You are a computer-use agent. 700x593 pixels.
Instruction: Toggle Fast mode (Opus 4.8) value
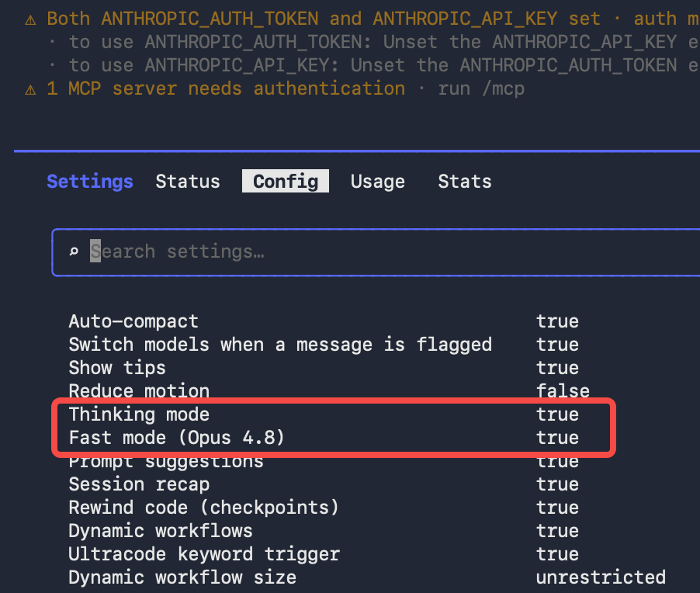[557, 438]
